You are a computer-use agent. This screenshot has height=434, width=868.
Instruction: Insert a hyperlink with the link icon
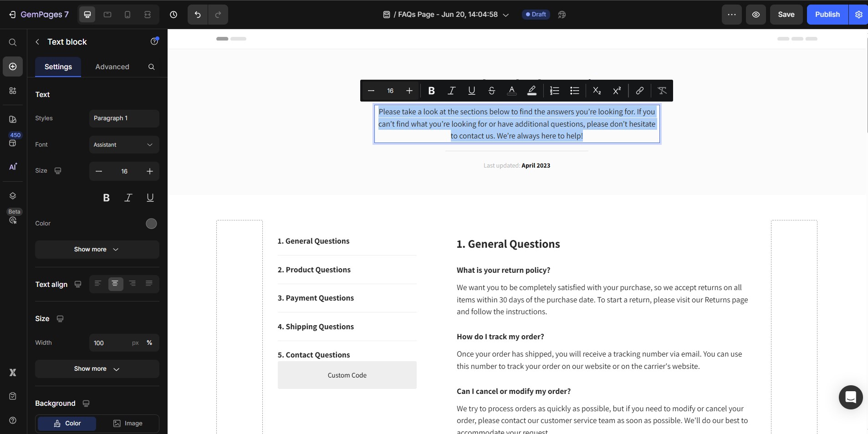[x=639, y=91]
